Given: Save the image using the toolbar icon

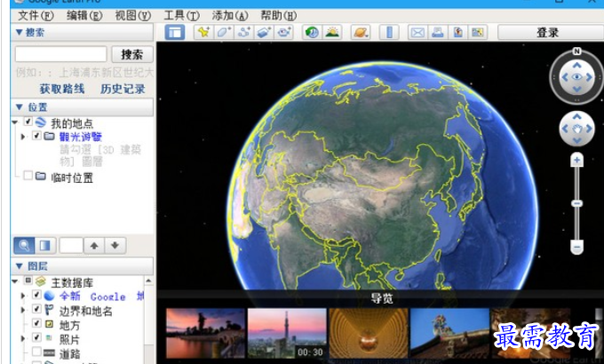Looking at the screenshot, I should pyautogui.click(x=457, y=32).
